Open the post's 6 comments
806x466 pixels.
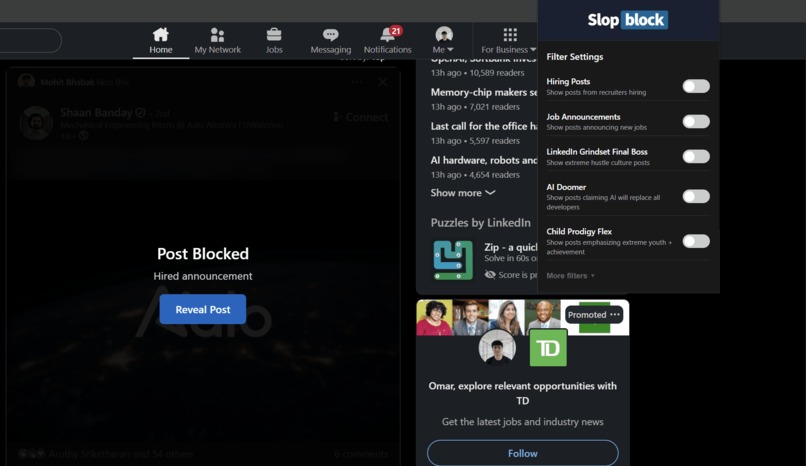(361, 454)
